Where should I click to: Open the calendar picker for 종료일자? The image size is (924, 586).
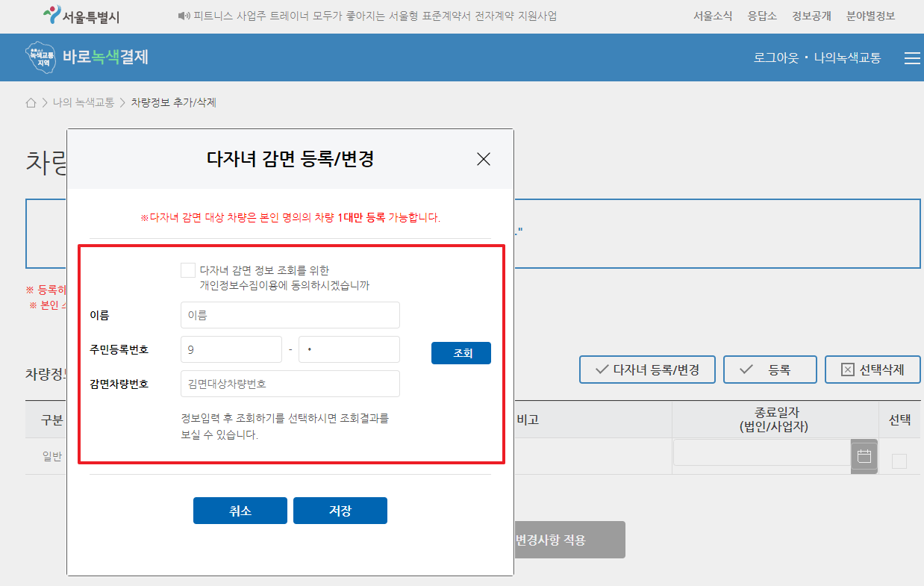click(x=864, y=456)
